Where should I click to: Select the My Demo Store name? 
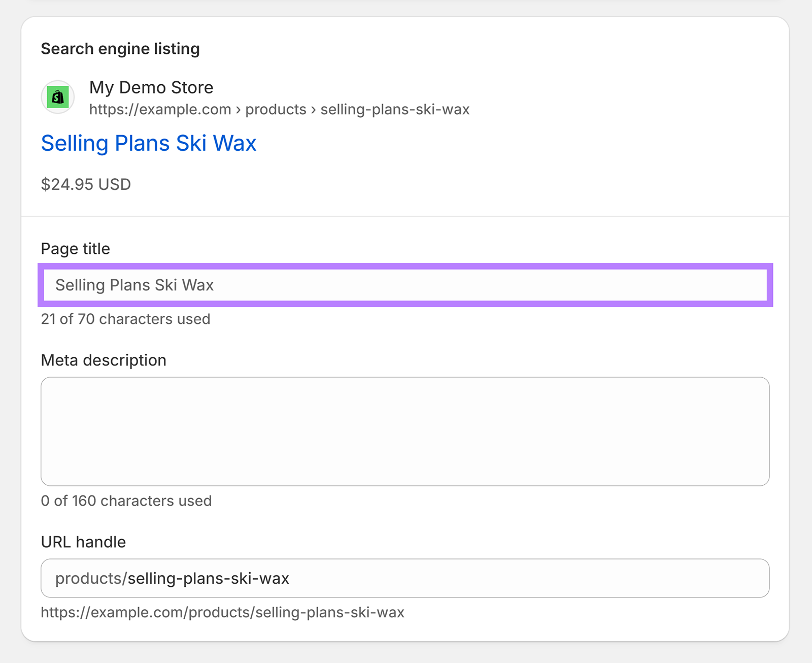click(x=151, y=87)
